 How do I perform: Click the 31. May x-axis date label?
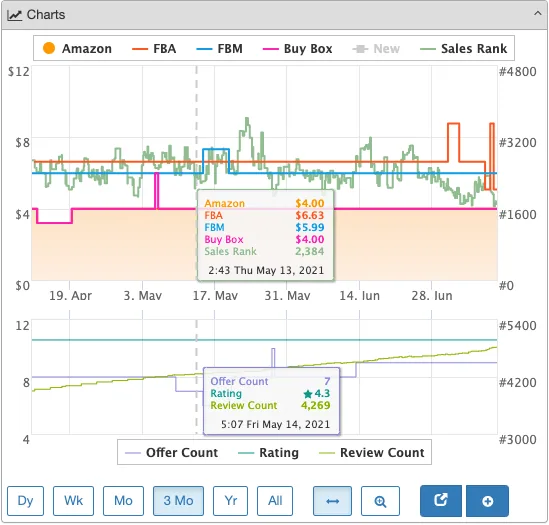pyautogui.click(x=287, y=296)
